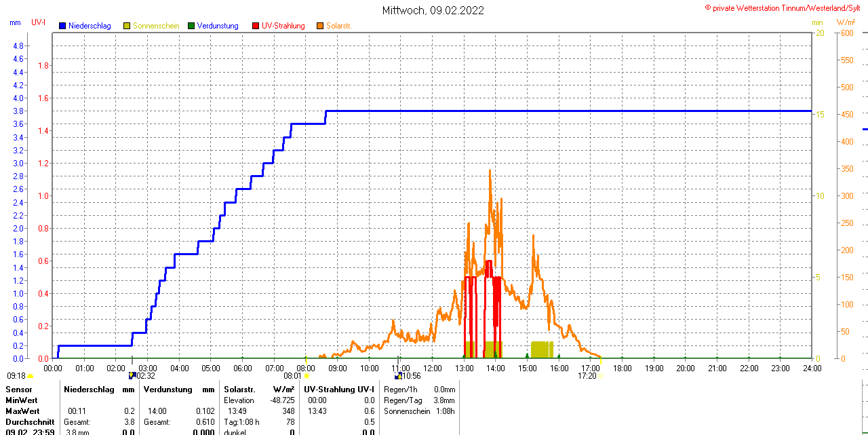868x435 pixels.
Task: Click the sun icon beside 09:18
Action: (x=30, y=375)
